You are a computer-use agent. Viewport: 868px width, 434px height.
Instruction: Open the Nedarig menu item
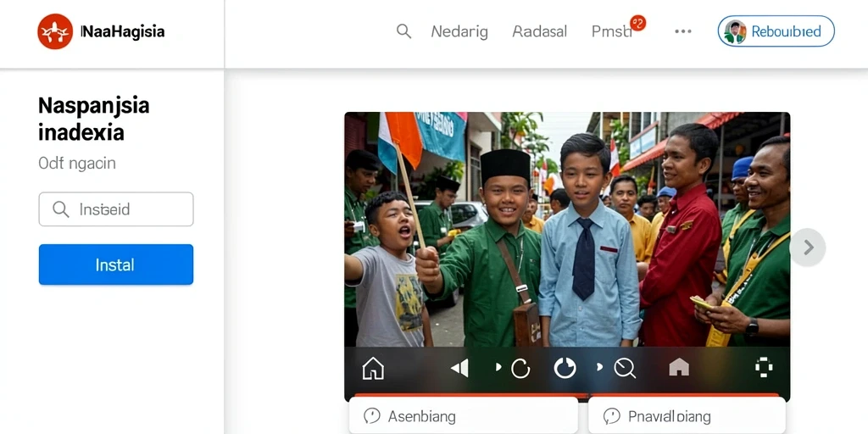[459, 31]
